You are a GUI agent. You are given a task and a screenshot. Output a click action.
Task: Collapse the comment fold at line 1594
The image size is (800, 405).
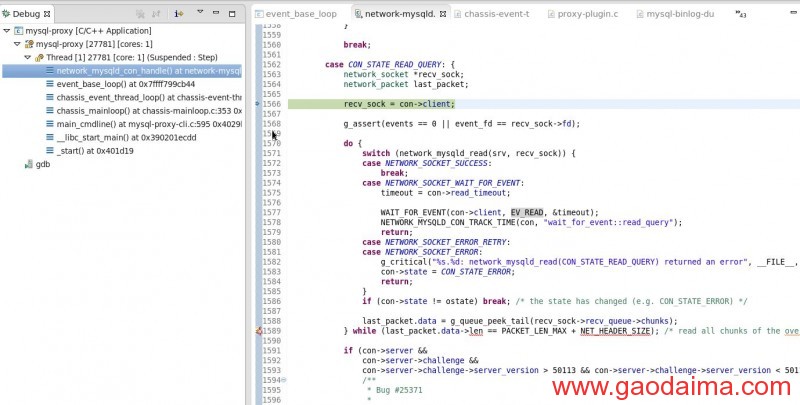click(284, 380)
